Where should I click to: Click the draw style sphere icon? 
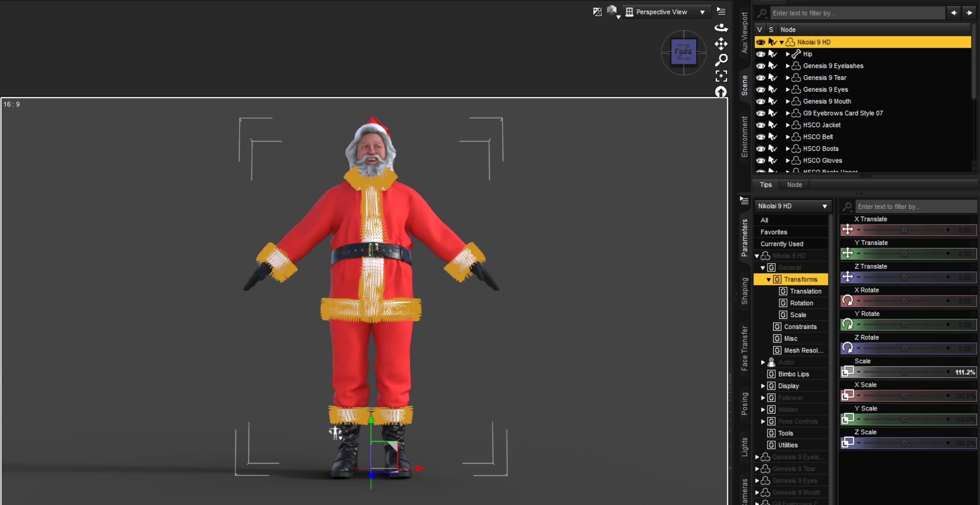[x=612, y=11]
